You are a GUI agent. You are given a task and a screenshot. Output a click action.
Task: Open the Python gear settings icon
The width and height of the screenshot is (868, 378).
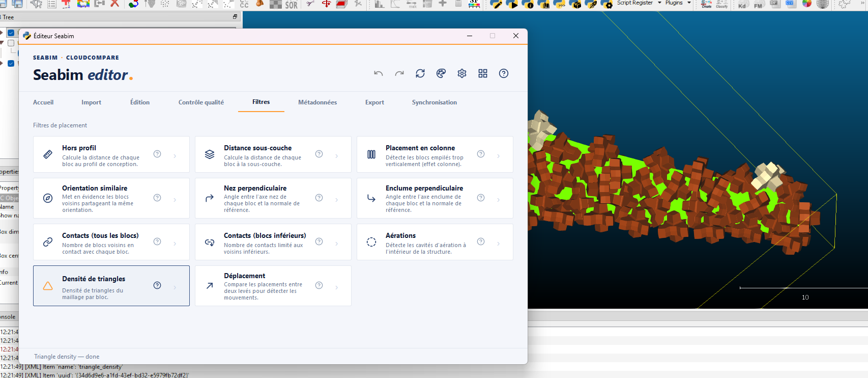pos(606,4)
